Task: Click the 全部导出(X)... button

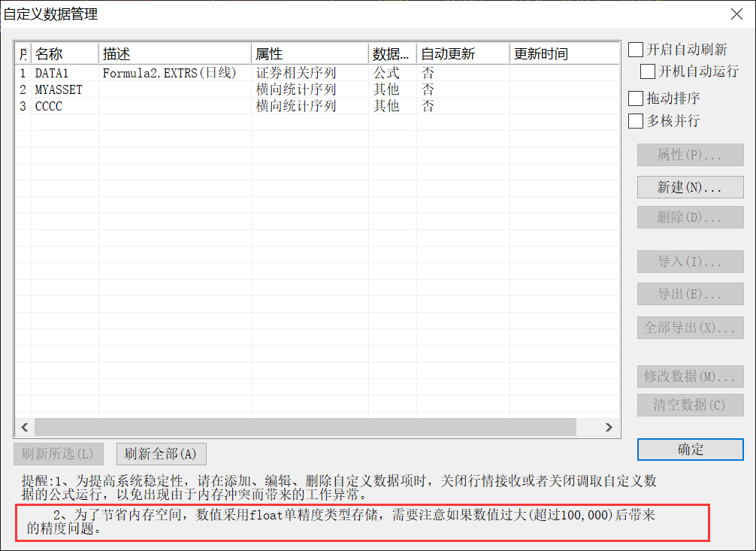Action: 691,328
